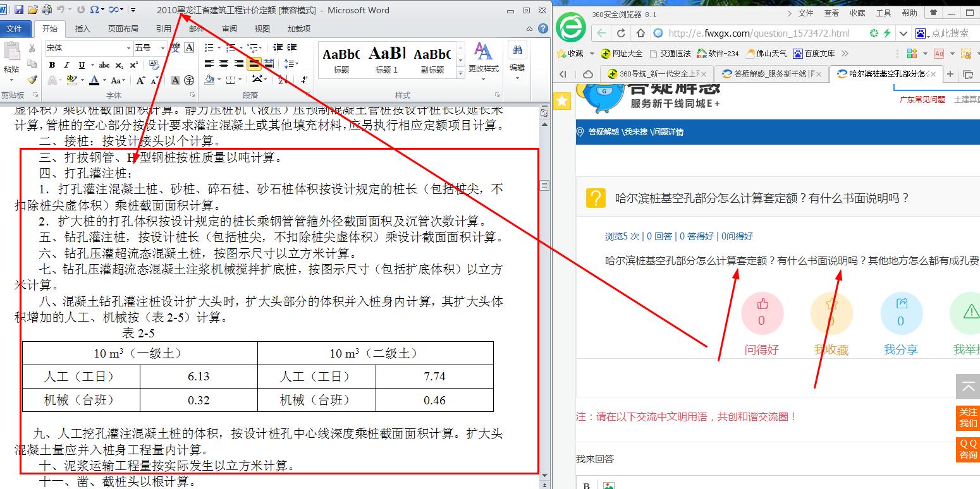Center-align the paragraph

coord(224,64)
